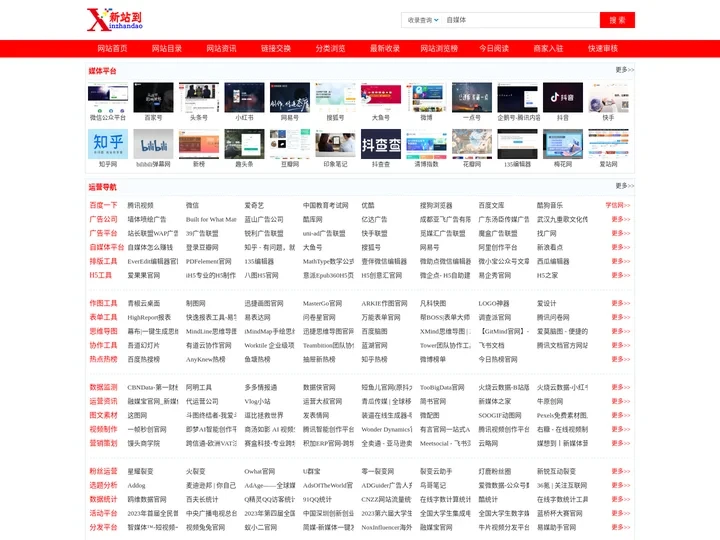Expand 更多>> for the 运营导航 section

(x=624, y=186)
